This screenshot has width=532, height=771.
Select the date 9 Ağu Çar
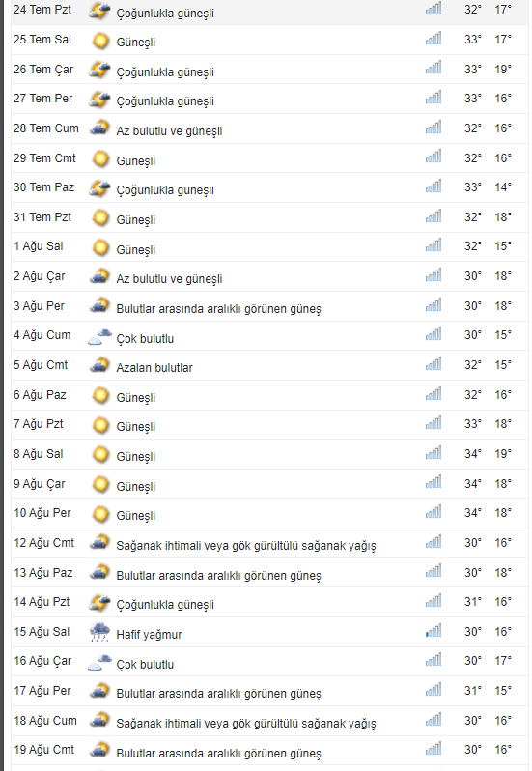coord(40,484)
